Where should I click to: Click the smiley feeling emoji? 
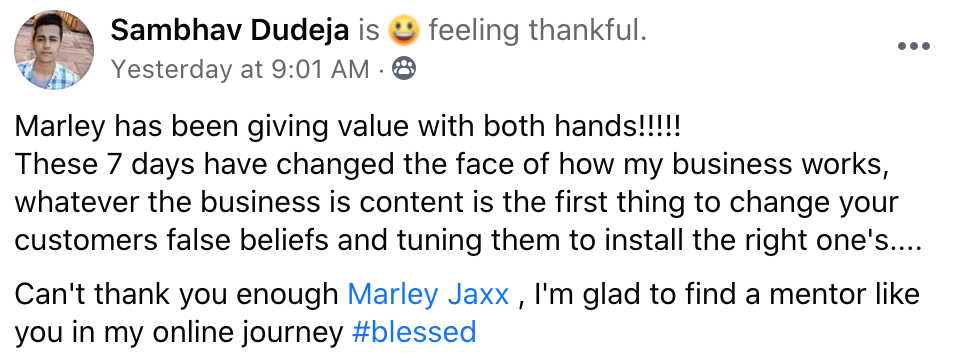404,30
